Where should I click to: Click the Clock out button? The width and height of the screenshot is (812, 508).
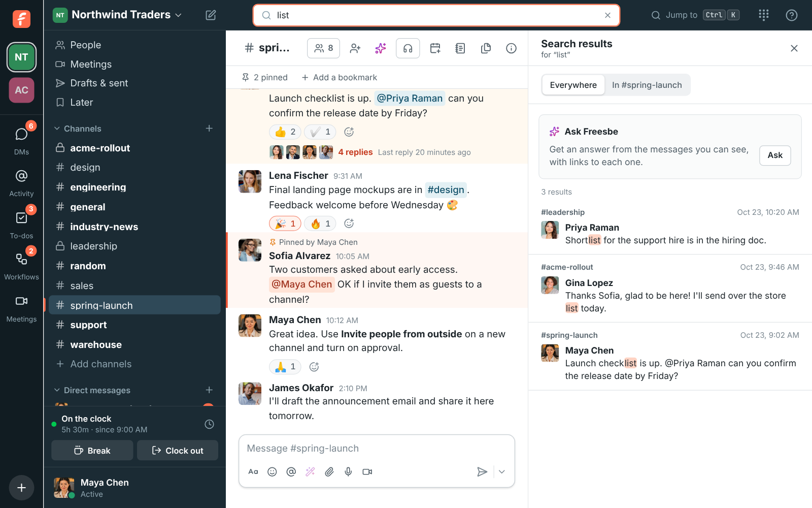[178, 451]
